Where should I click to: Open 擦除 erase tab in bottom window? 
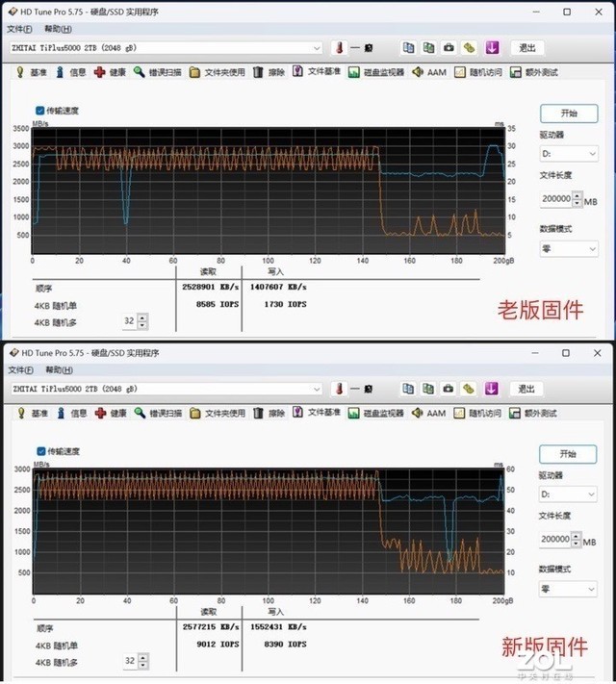click(269, 413)
